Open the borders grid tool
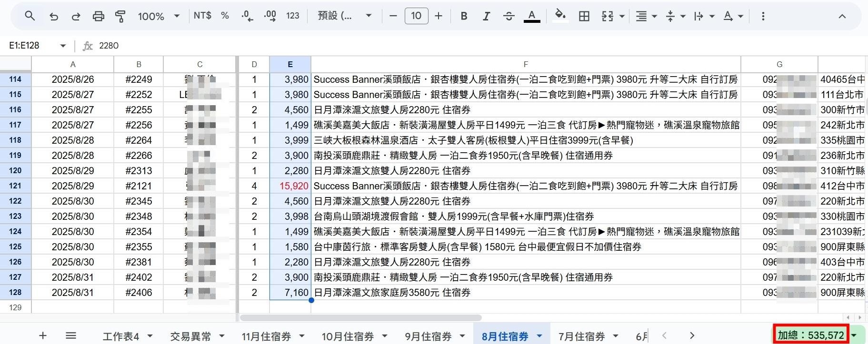This screenshot has width=868, height=344. [x=584, y=16]
